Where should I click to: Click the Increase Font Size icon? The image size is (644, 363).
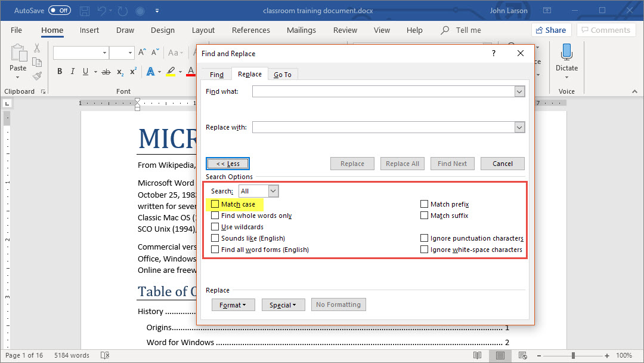pyautogui.click(x=142, y=53)
